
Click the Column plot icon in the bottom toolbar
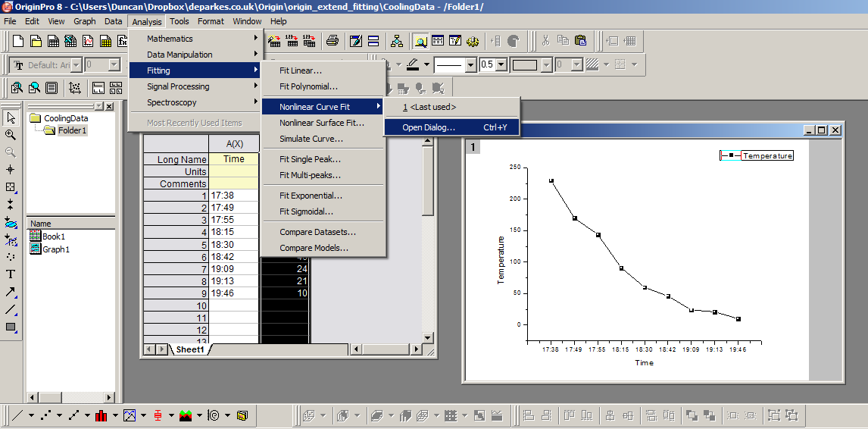(x=101, y=415)
